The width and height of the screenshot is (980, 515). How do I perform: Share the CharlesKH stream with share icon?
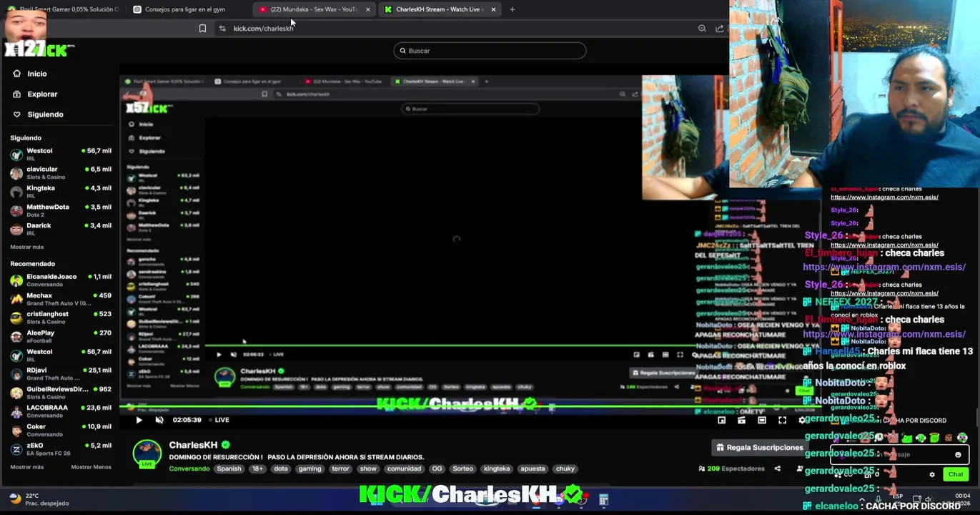point(778,469)
